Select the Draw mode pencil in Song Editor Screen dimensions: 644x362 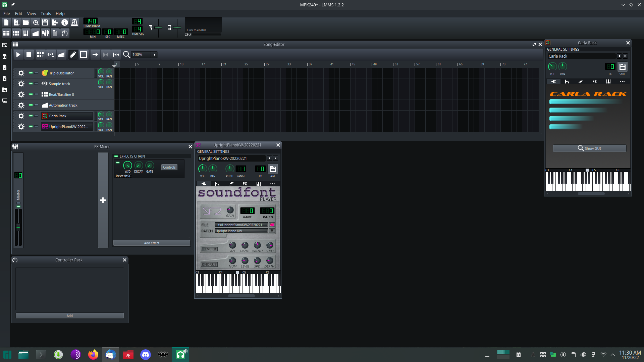coord(73,54)
